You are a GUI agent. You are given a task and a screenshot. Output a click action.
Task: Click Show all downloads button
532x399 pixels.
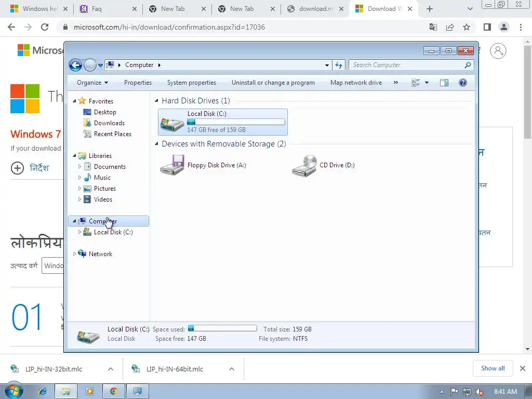493,368
